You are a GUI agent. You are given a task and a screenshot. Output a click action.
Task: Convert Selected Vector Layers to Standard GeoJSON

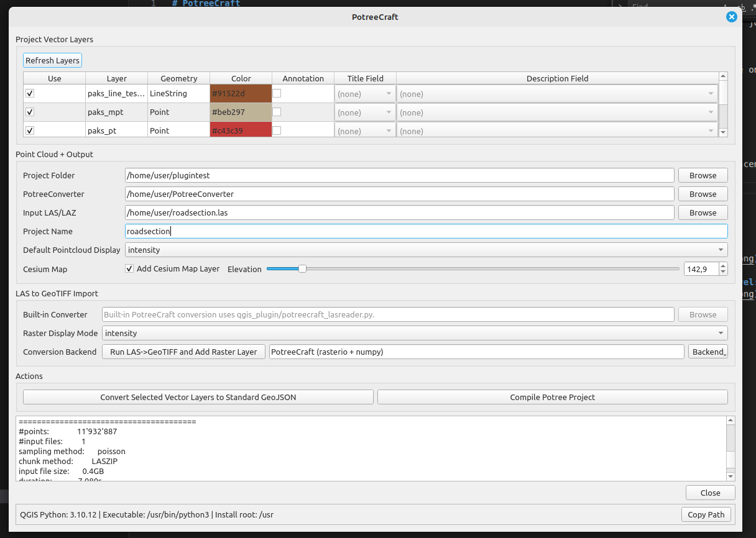(x=198, y=397)
